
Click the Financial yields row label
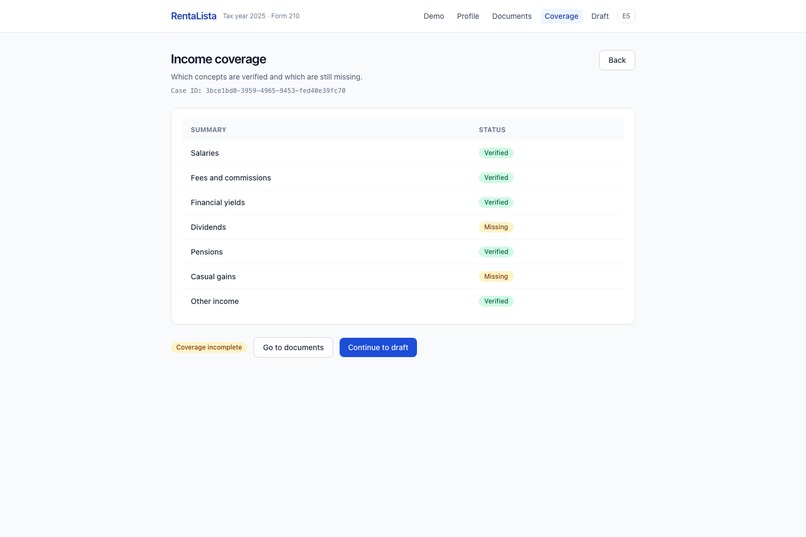click(x=217, y=202)
